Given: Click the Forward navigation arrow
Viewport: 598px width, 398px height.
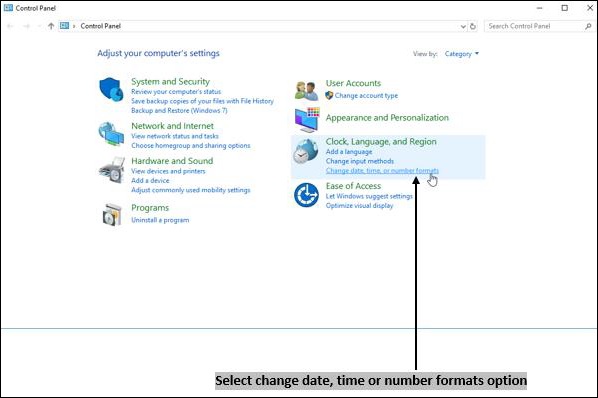Looking at the screenshot, I should point(26,26).
